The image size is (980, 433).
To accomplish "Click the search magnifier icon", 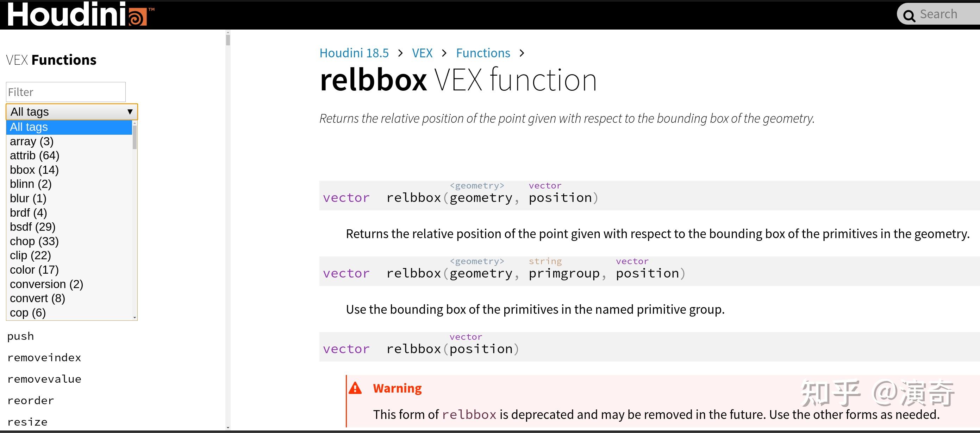I will click(909, 15).
